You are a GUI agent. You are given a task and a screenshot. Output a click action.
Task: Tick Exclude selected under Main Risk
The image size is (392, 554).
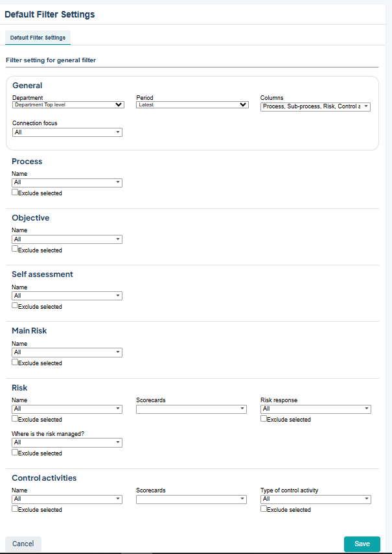[15, 362]
